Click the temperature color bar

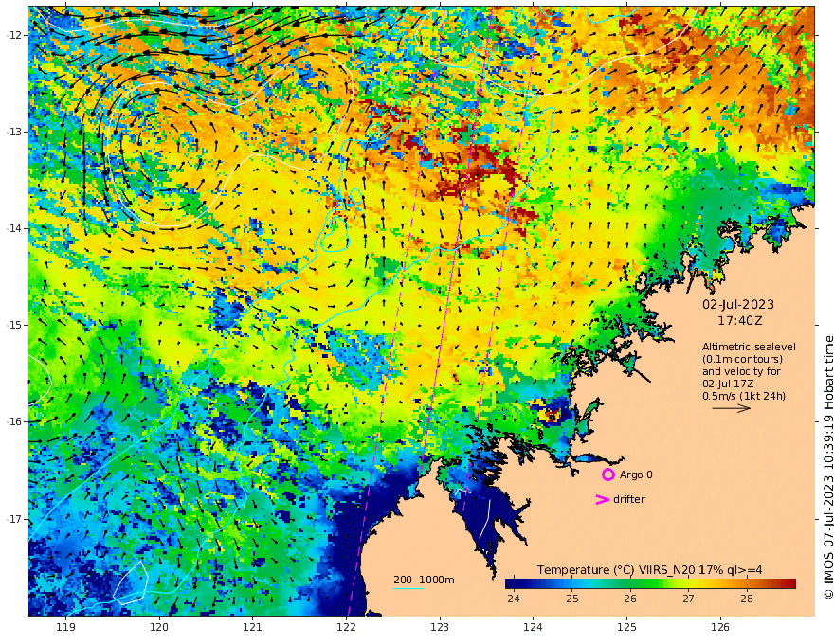650,583
